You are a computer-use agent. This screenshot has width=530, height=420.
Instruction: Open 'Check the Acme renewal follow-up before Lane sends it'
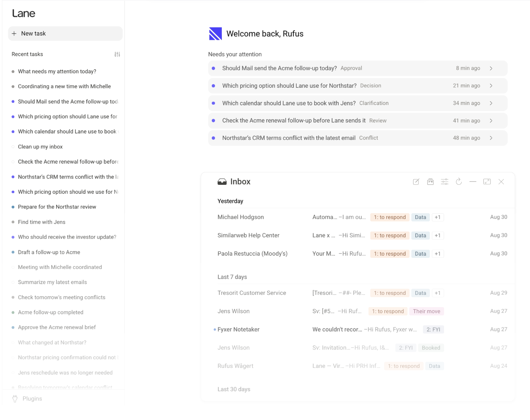click(358, 120)
